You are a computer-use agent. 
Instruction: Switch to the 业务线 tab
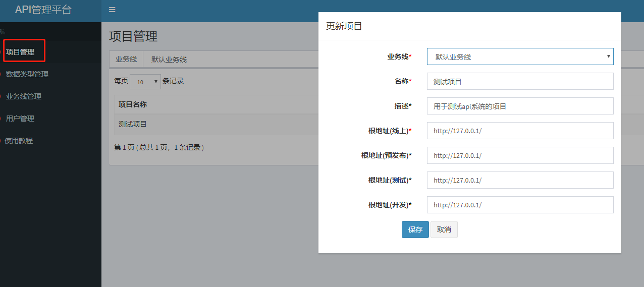pyautogui.click(x=126, y=59)
